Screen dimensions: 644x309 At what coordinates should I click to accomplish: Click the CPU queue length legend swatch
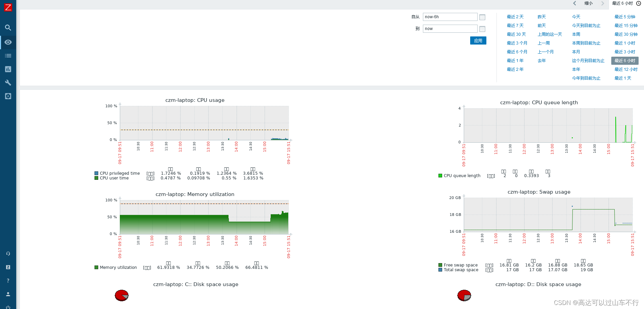[440, 176]
